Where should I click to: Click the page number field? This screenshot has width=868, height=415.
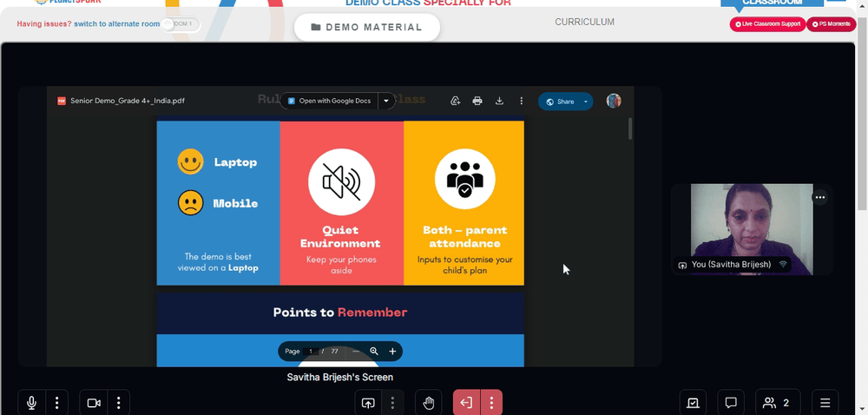(x=311, y=352)
